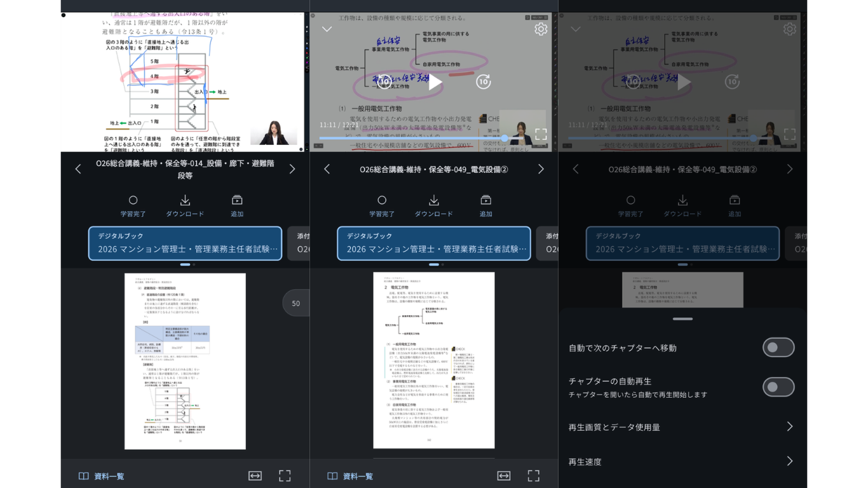The width and height of the screenshot is (868, 488).
Task: Tap the page number 50 badge
Action: pos(296,303)
